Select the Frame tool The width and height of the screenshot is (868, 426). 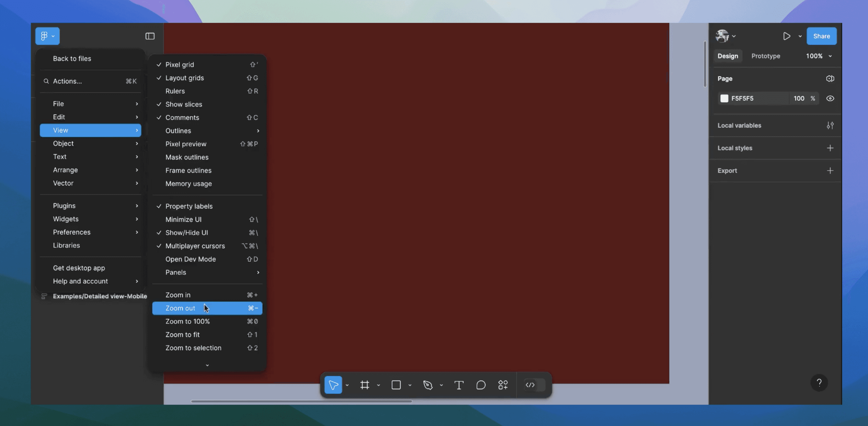tap(365, 385)
